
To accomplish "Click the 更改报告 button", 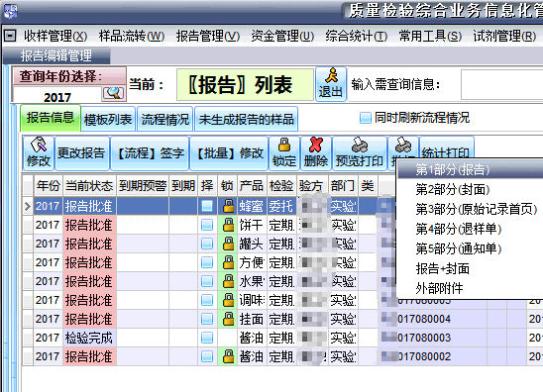I will (x=81, y=152).
